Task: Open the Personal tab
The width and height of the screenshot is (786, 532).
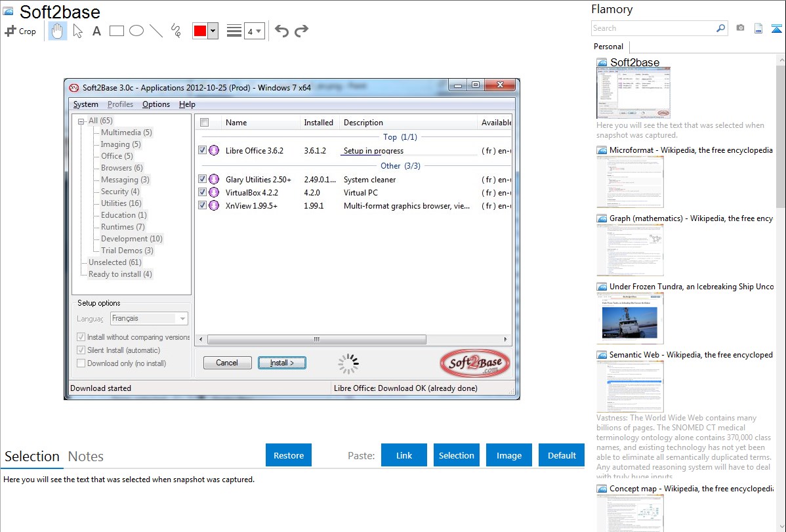Action: [608, 47]
